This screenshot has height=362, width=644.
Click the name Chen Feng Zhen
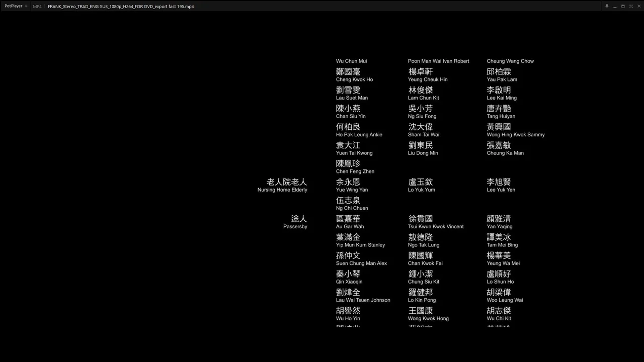tap(355, 171)
